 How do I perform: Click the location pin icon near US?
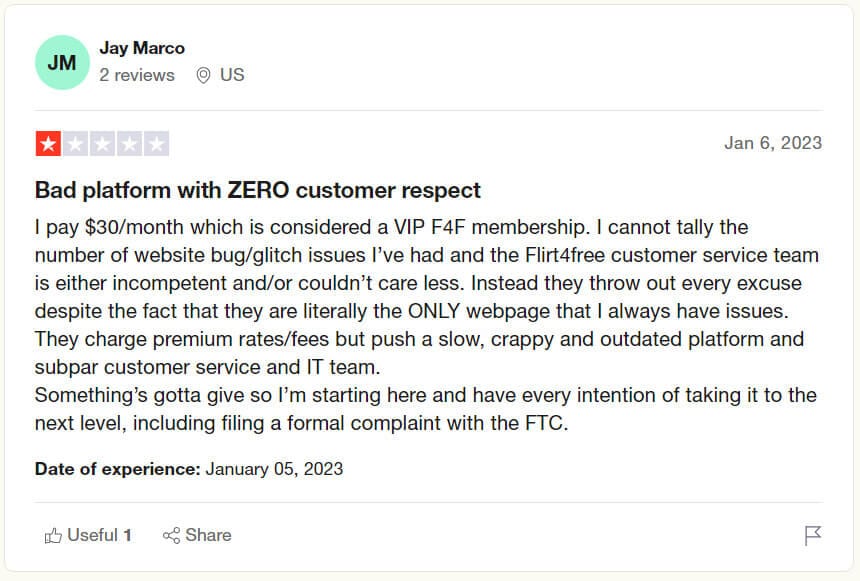pos(203,75)
